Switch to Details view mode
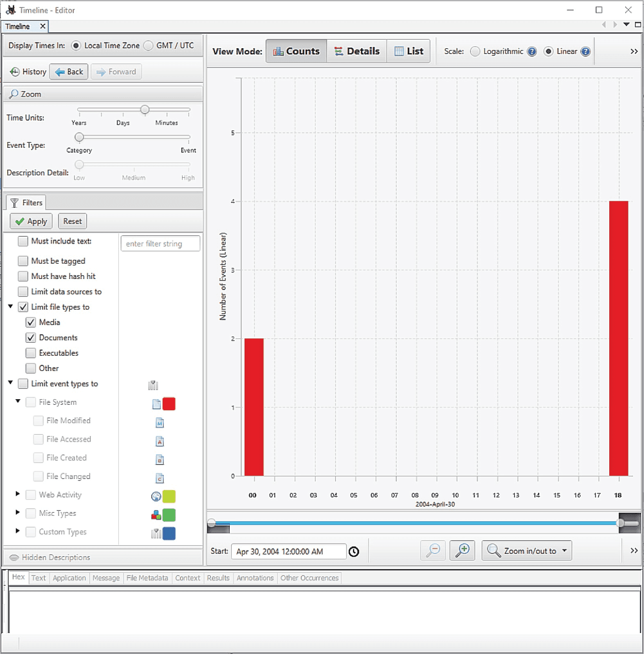This screenshot has height=654, width=644. point(357,52)
